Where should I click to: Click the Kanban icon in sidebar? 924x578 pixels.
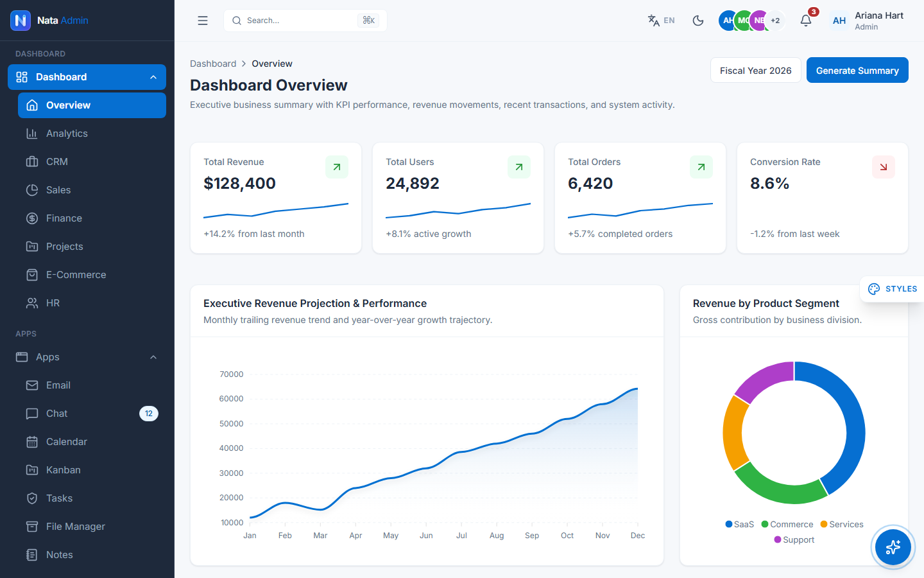point(32,470)
